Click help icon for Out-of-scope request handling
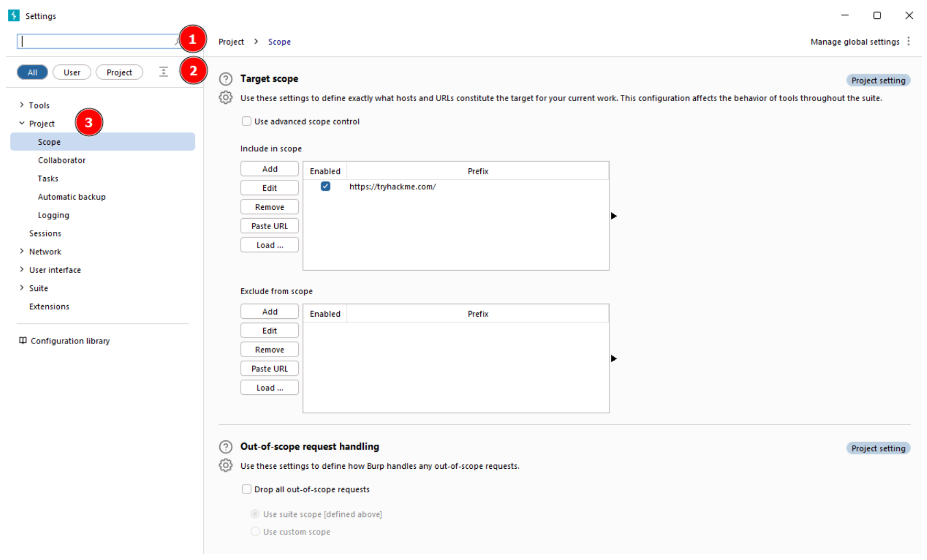This screenshot has width=927, height=560. click(x=225, y=447)
